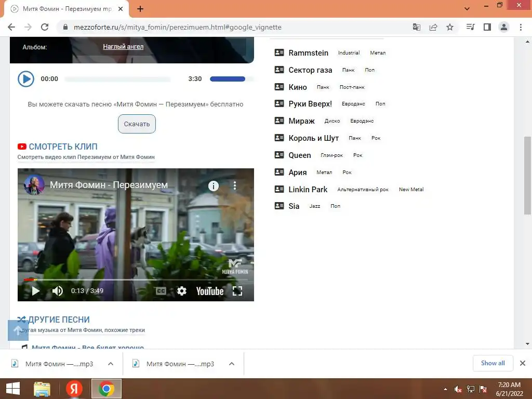The height and width of the screenshot is (399, 532).
Task: Select the Альтернативный рок genre tag
Action: tap(363, 189)
